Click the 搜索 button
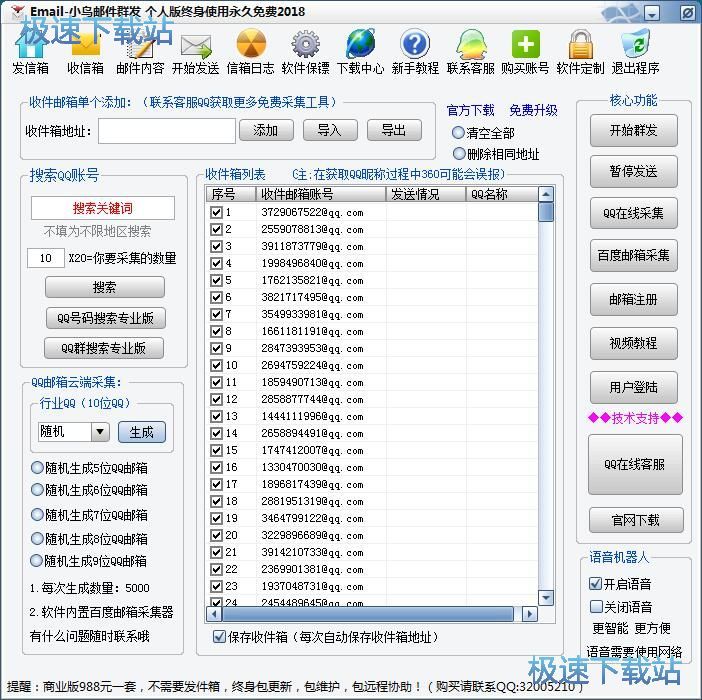The image size is (702, 700). (x=105, y=287)
